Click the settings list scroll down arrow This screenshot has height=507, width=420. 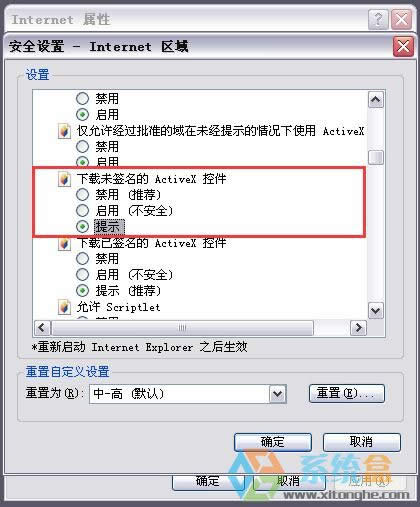pos(376,311)
